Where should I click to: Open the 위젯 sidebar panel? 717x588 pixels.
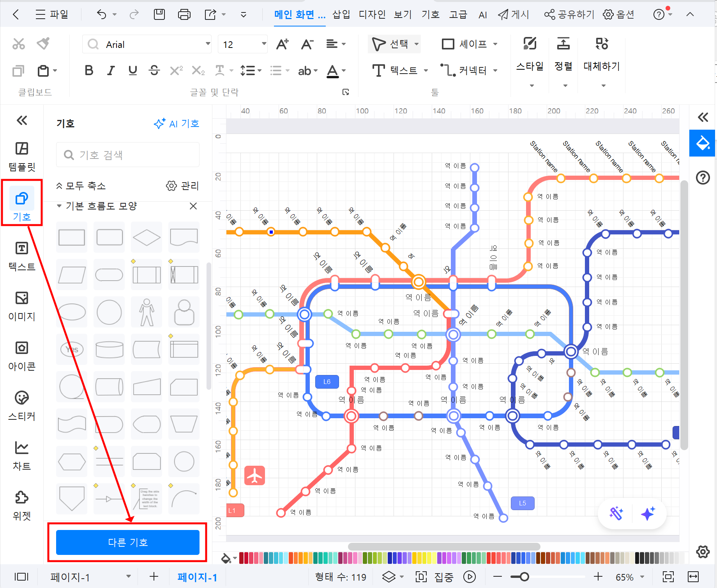coord(22,505)
